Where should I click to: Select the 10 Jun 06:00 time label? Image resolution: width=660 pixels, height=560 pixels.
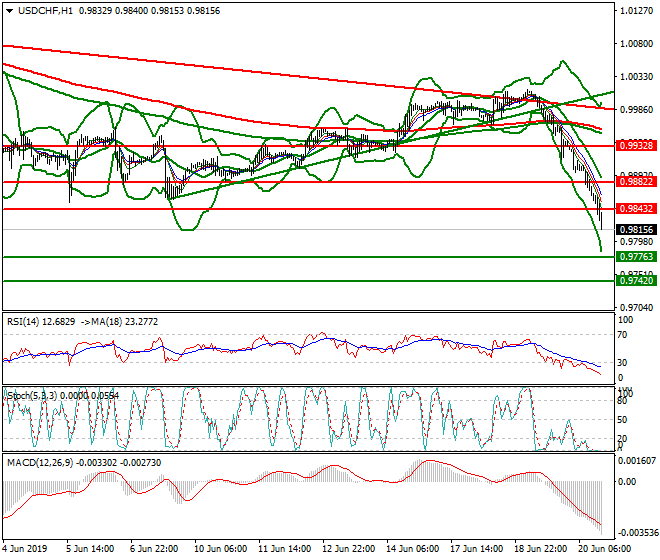tap(221, 549)
